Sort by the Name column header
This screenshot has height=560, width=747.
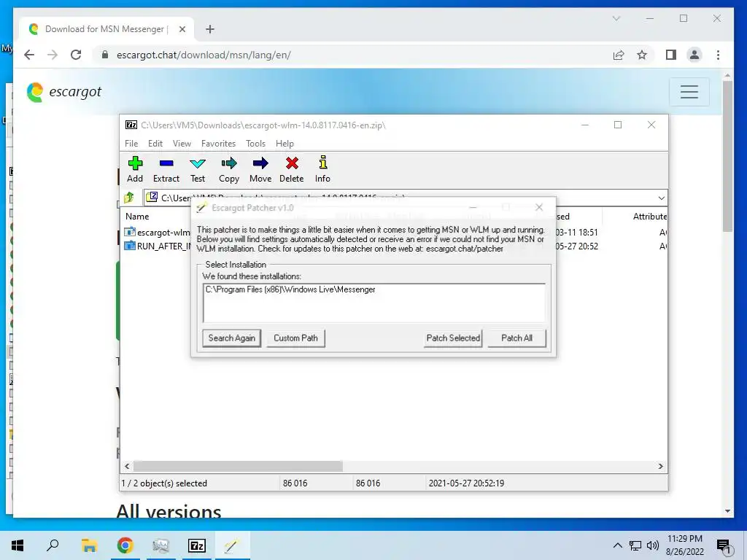click(138, 216)
